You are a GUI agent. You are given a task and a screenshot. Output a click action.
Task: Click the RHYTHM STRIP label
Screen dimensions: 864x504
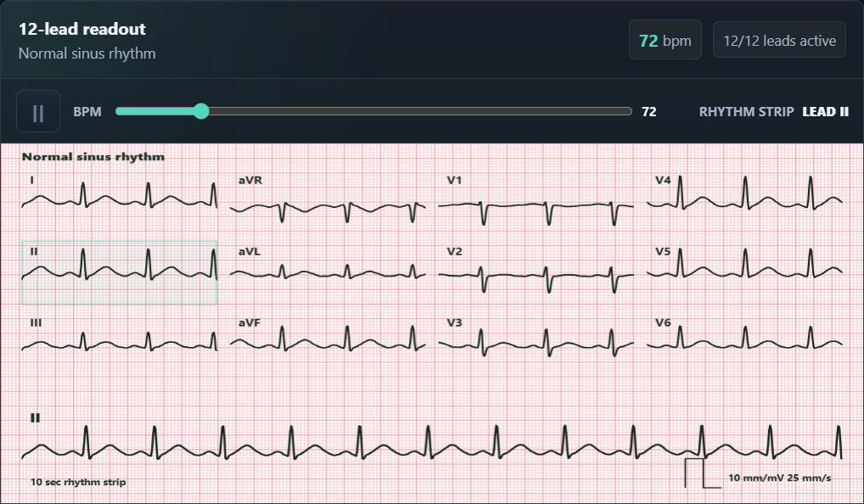tap(746, 111)
